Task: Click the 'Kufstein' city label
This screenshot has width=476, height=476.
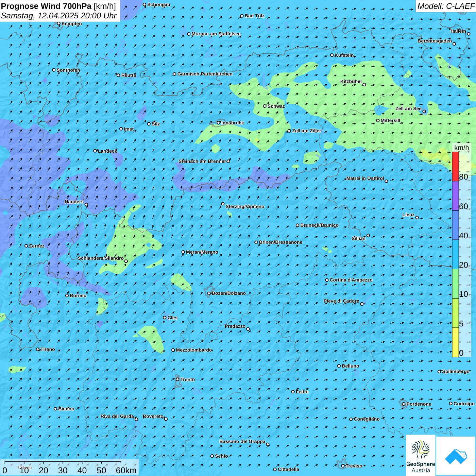Action: 344,55
